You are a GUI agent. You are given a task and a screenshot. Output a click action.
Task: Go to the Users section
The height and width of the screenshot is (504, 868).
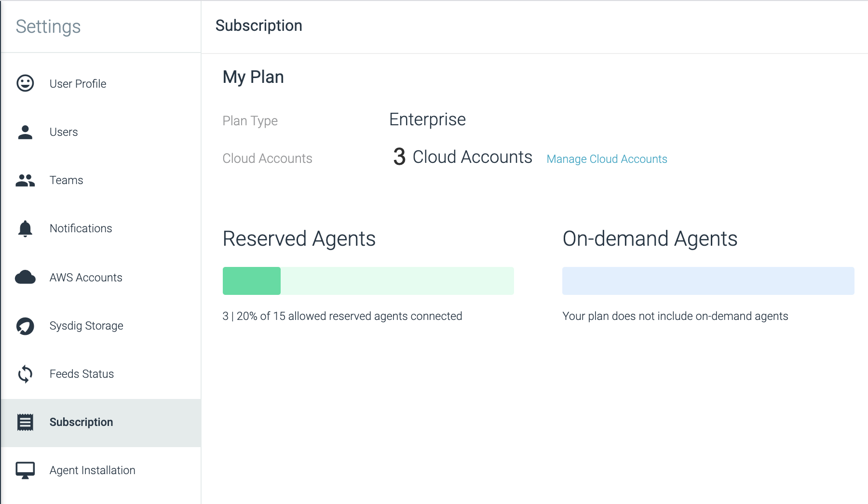coord(101,132)
